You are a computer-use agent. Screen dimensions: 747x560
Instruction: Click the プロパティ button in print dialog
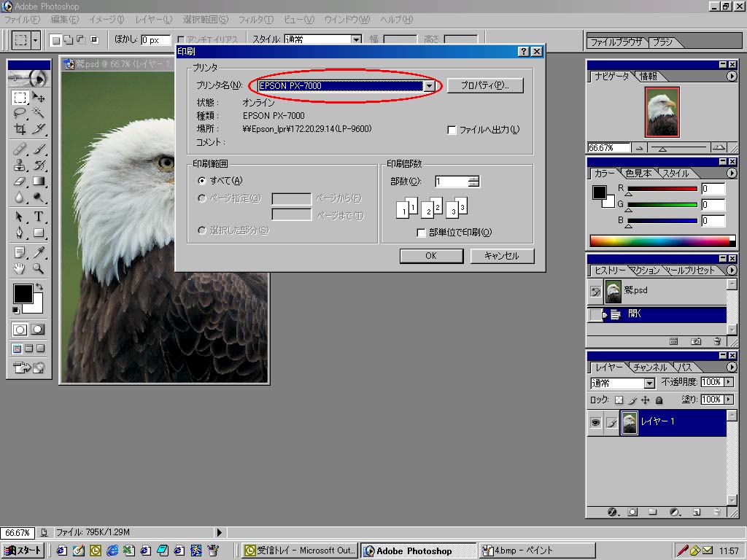tap(484, 86)
